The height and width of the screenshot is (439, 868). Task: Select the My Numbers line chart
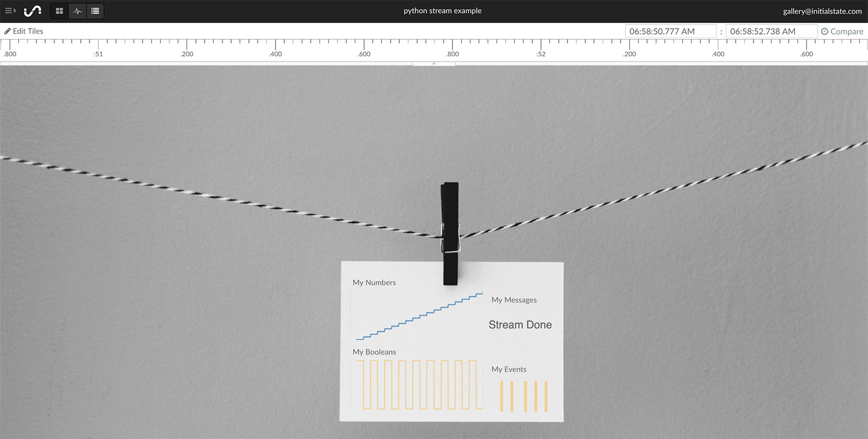418,317
